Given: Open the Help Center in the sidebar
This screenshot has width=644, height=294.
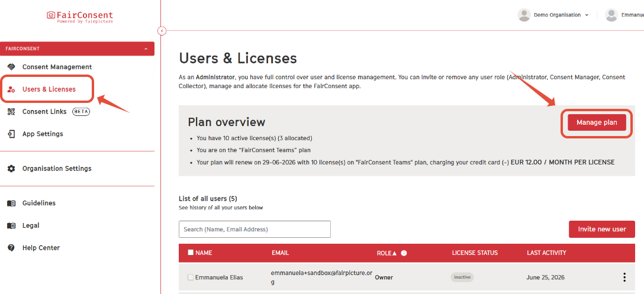Looking at the screenshot, I should [41, 248].
